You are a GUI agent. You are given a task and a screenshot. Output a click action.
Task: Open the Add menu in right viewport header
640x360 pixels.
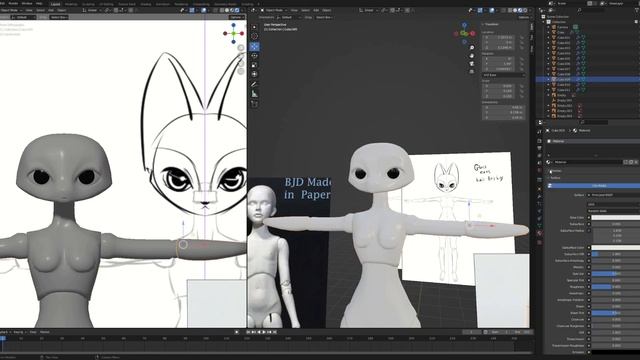(316, 10)
